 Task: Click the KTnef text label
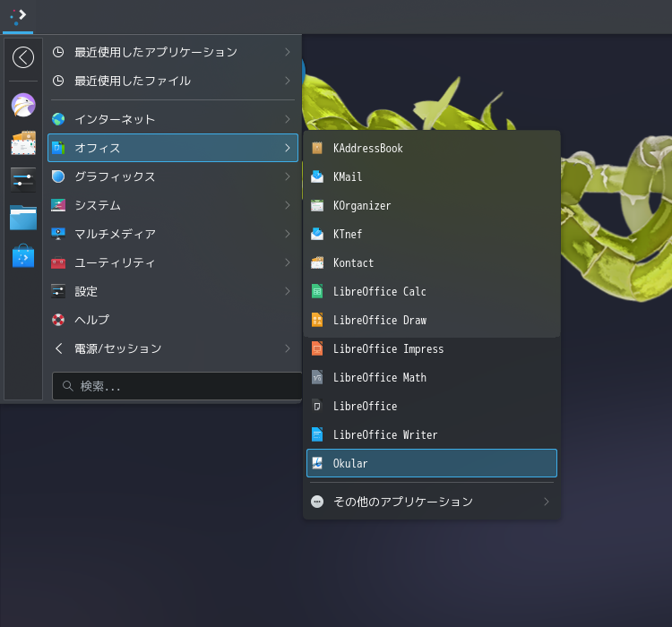(x=348, y=234)
